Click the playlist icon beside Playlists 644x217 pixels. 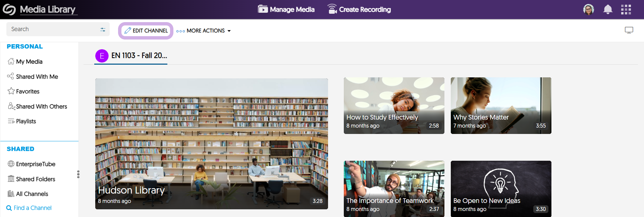click(x=11, y=121)
